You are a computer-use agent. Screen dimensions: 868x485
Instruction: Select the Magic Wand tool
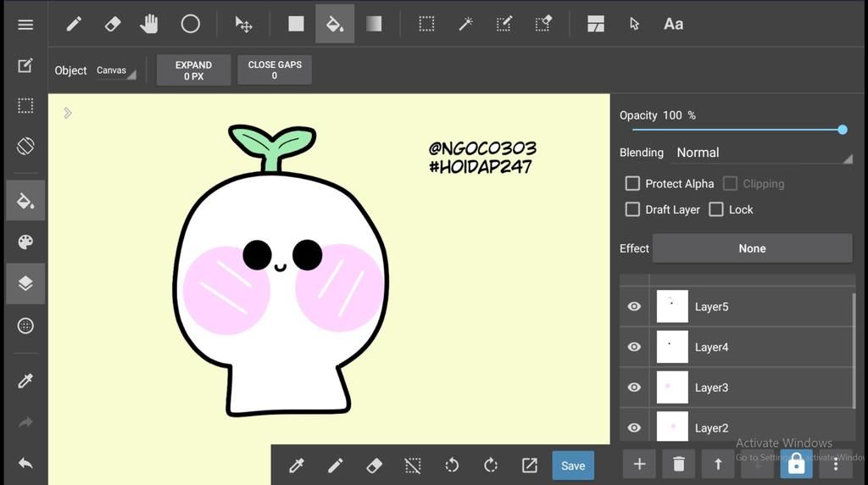[x=465, y=24]
